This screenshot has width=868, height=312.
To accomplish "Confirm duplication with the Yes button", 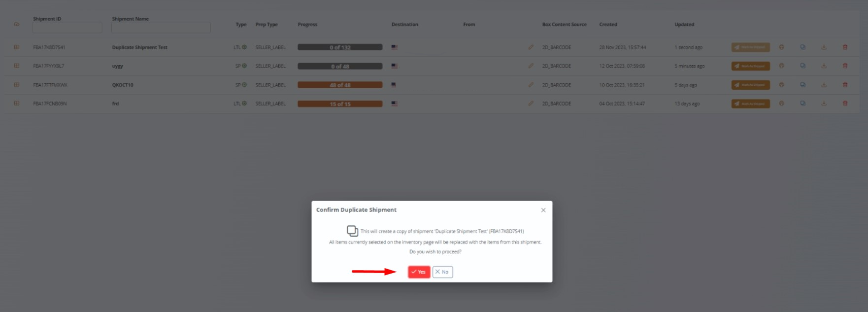I will [419, 272].
